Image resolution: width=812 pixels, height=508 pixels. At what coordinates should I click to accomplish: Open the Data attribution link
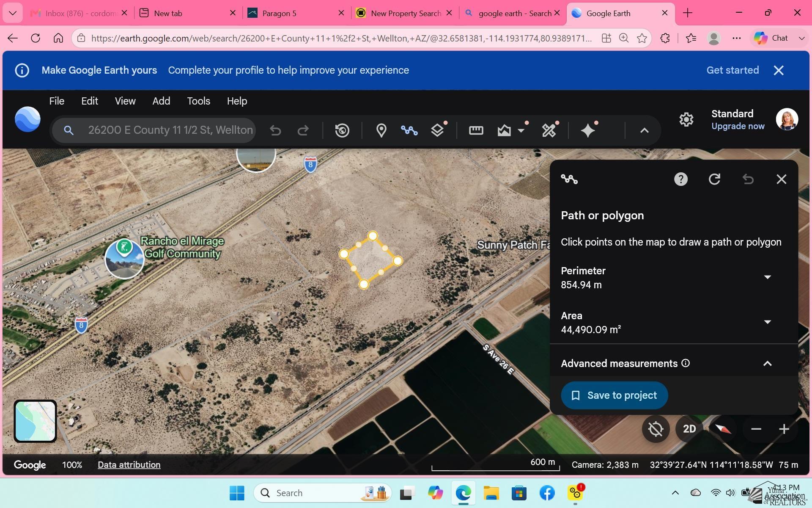[129, 465]
